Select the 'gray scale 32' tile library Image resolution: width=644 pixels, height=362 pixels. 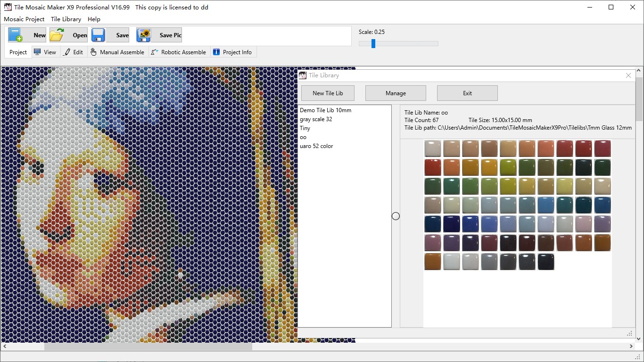click(x=316, y=119)
